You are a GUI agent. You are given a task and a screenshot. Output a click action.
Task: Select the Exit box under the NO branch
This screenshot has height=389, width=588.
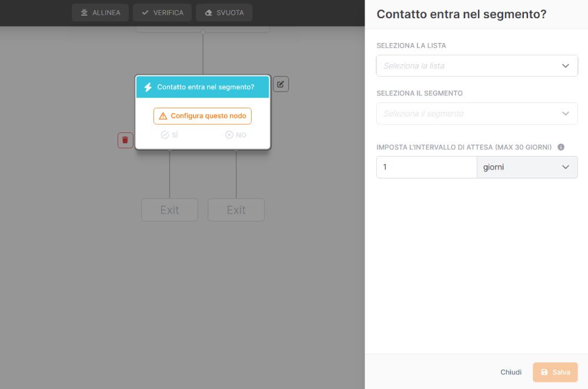[236, 210]
